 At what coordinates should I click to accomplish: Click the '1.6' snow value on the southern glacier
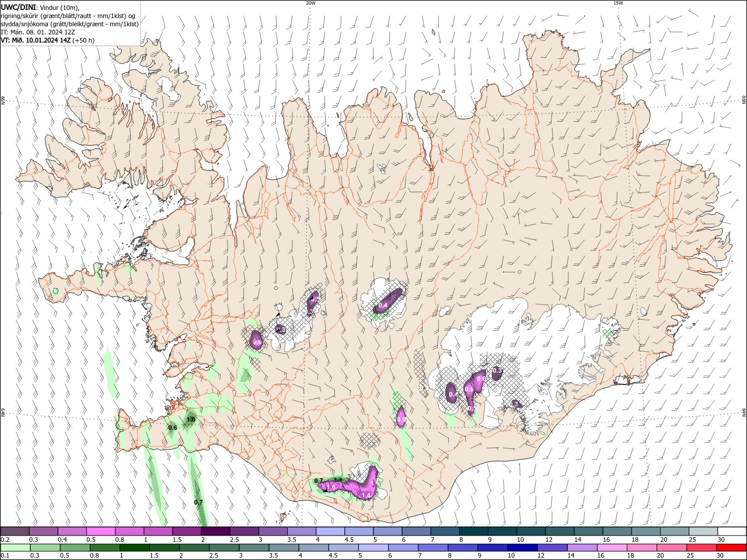click(331, 487)
